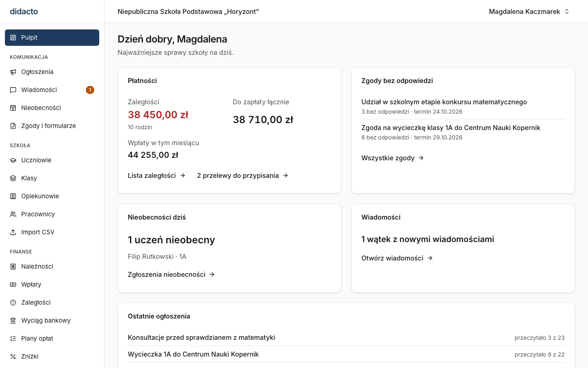Viewport: 588px width, 368px height.
Task: Click the calendar icon beside Nieobecności
Action: pos(13,108)
